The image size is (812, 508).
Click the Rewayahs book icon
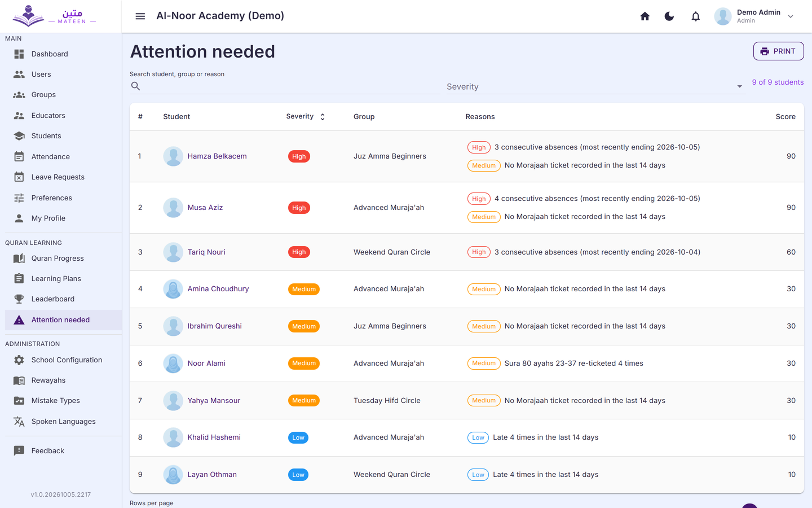pyautogui.click(x=19, y=380)
